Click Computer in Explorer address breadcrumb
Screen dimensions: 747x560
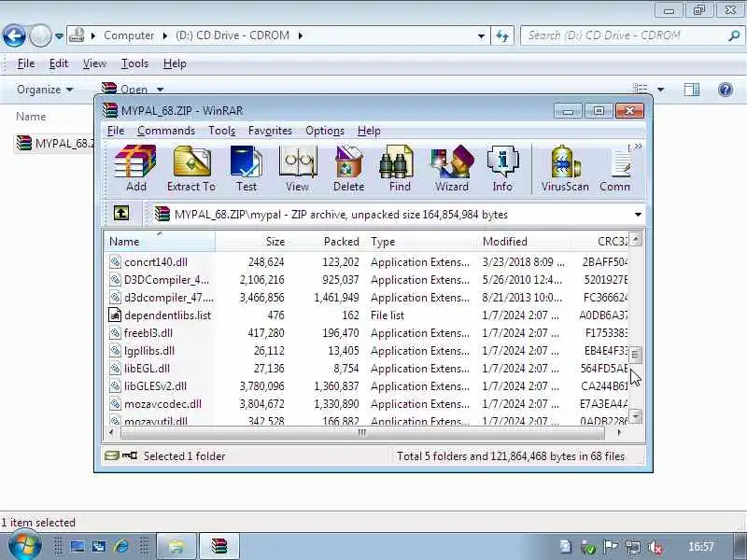click(129, 35)
